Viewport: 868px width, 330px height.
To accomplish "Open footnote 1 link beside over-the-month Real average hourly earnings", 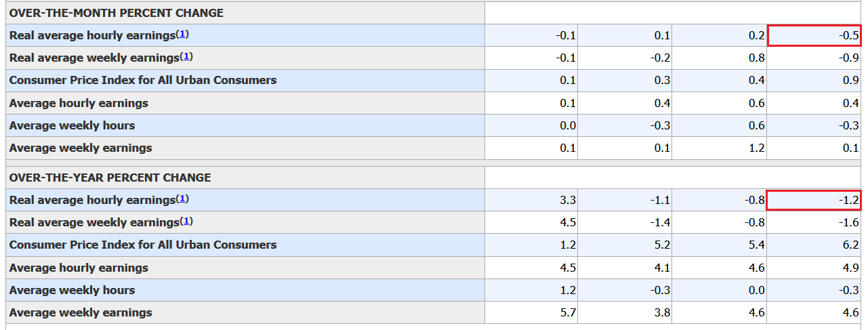I will click(x=182, y=34).
